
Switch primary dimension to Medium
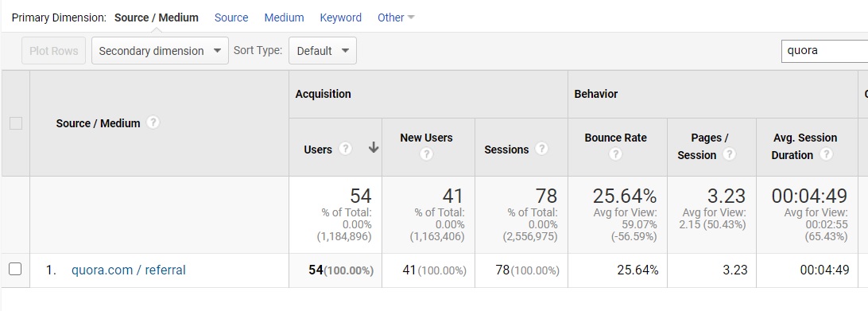[284, 17]
